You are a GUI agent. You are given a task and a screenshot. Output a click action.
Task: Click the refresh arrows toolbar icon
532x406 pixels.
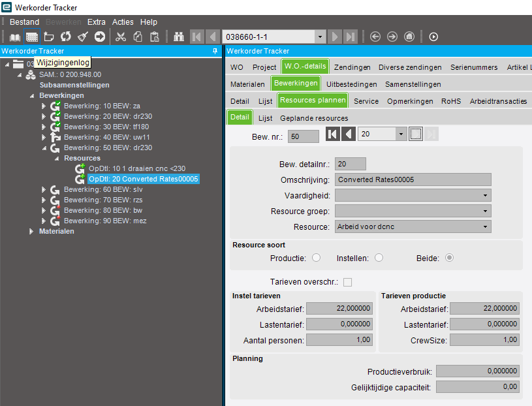click(65, 37)
